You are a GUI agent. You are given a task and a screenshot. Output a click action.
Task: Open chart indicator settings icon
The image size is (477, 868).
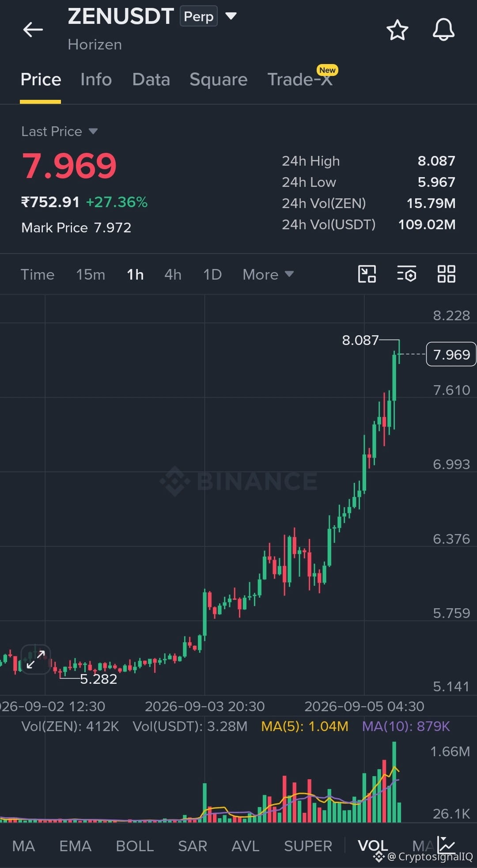click(x=406, y=274)
